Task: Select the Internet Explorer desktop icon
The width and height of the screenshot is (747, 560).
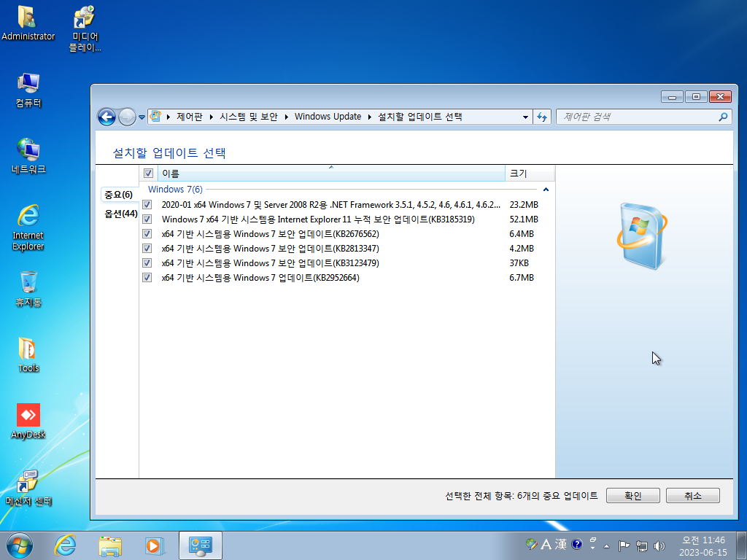Action: click(28, 227)
